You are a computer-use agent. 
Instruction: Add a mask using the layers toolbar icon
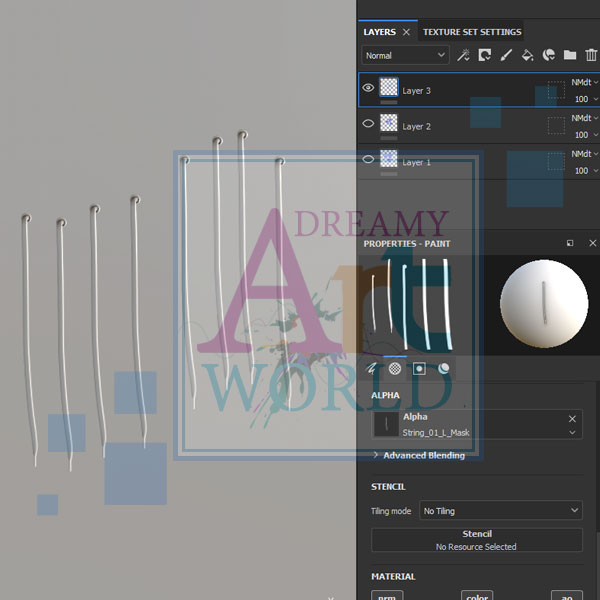click(485, 56)
